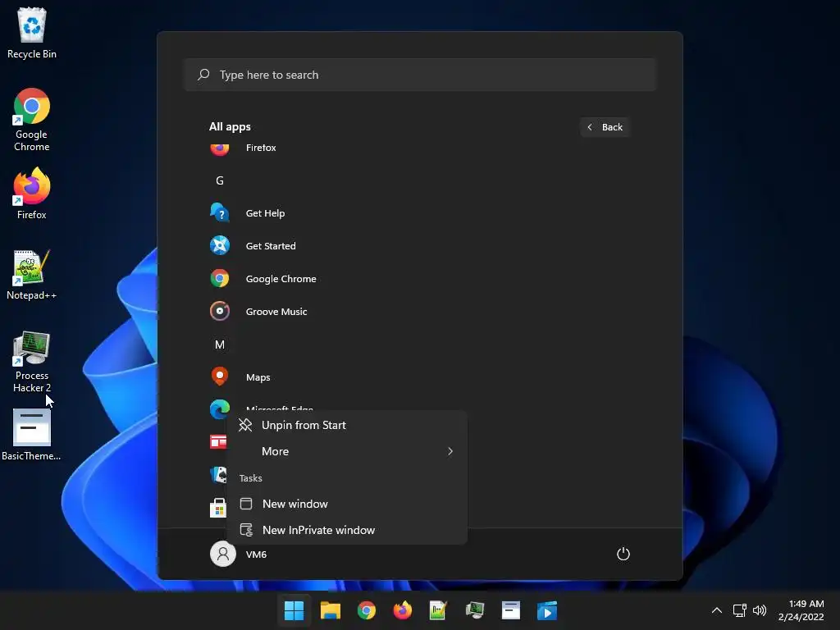The width and height of the screenshot is (840, 630).
Task: Select Recycle Bin on the desktop
Action: 32,34
